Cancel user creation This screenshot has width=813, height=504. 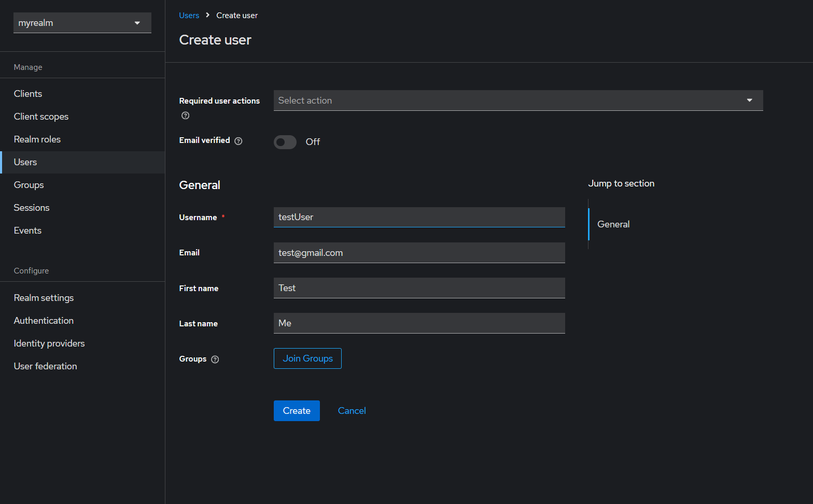pyautogui.click(x=352, y=411)
